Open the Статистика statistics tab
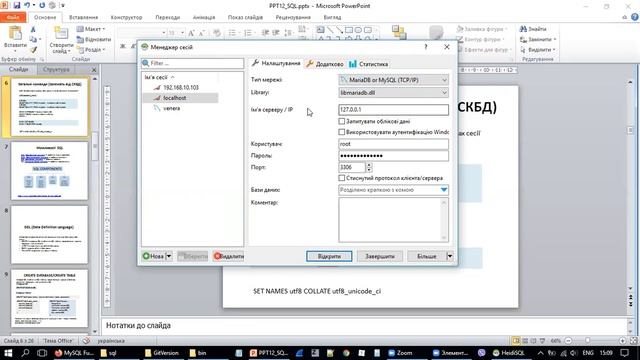This screenshot has height=360, width=640. [369, 64]
